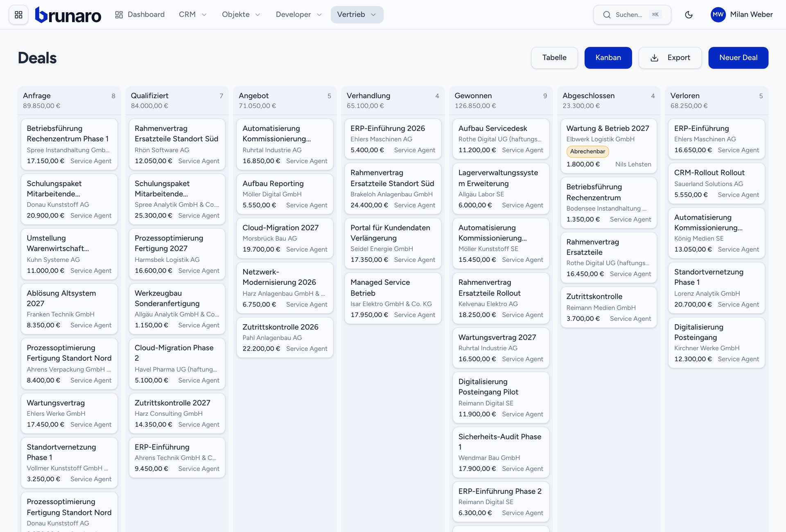This screenshot has width=786, height=532.
Task: Expand the Vertrieb dropdown chevron
Action: pos(373,15)
